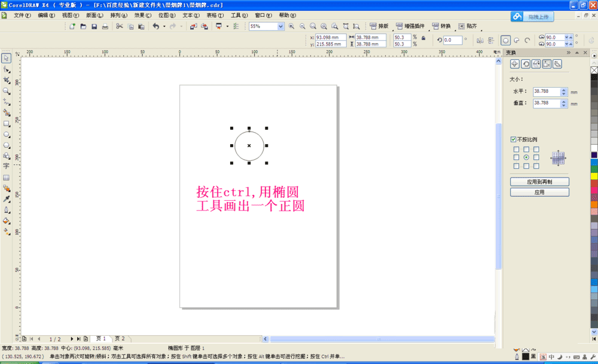This screenshot has width=598, height=364.
Task: Uncheck the 不按比例 checkbox in the Transform docker
Action: click(513, 138)
